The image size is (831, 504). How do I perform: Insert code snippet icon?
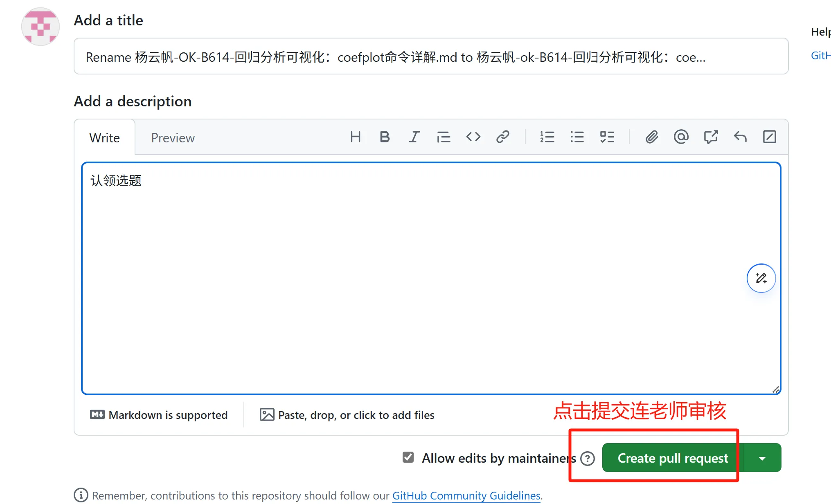tap(473, 137)
